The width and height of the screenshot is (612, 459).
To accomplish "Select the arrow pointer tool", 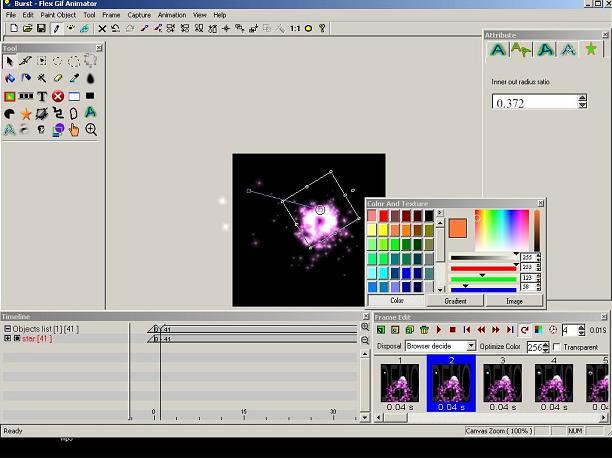I will click(10, 61).
